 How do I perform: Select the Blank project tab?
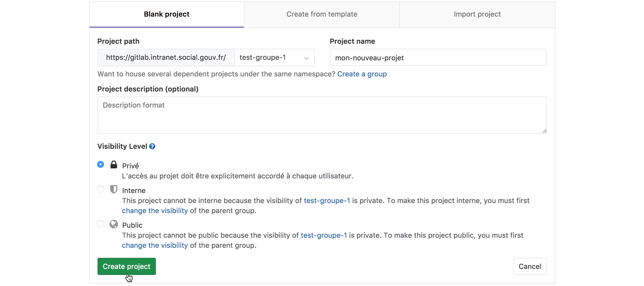[x=166, y=14]
